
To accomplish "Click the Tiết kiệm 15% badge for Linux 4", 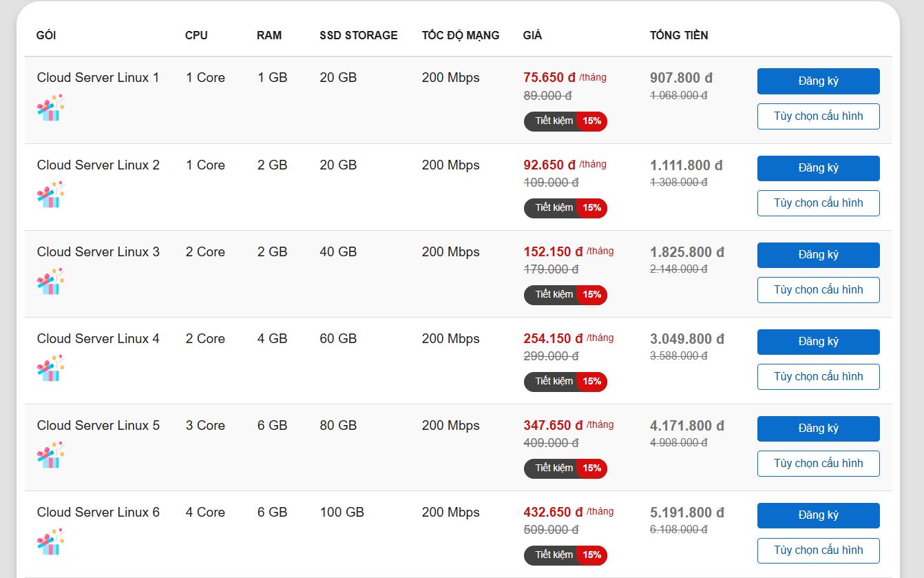I will [x=565, y=382].
